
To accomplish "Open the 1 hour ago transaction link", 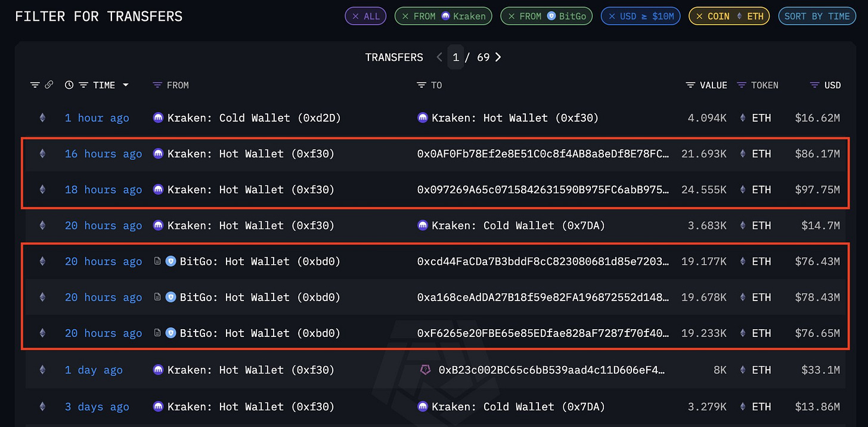I will click(x=97, y=118).
